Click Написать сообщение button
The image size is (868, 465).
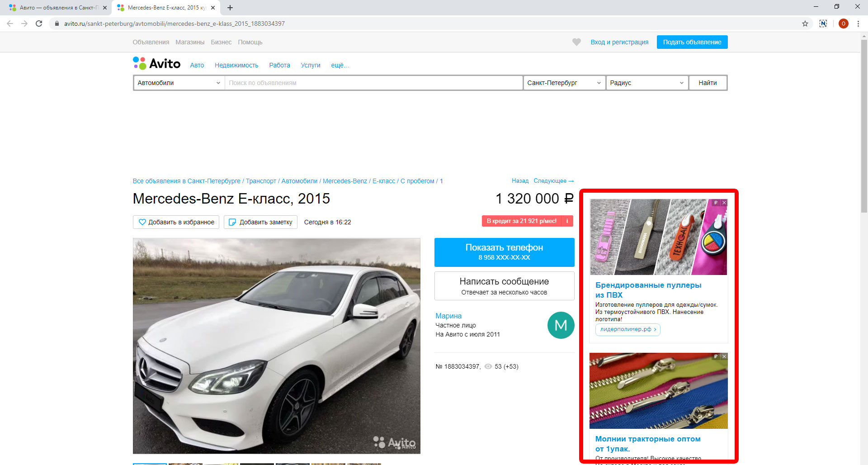point(504,286)
